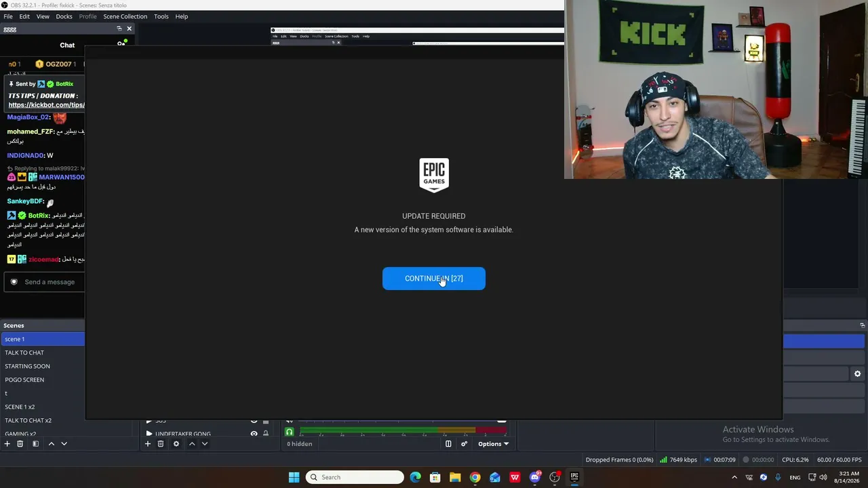Move source down with the down arrow
The width and height of the screenshot is (868, 488).
pos(205,444)
